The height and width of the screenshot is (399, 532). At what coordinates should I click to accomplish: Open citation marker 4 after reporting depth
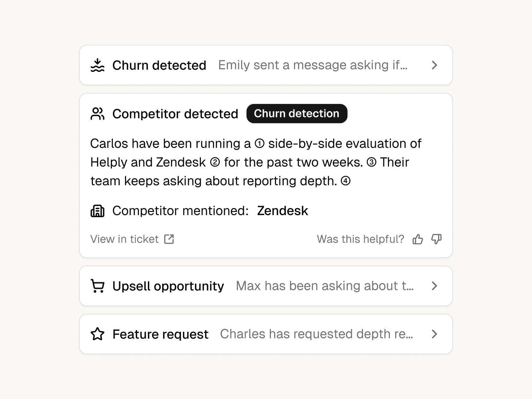tap(346, 181)
